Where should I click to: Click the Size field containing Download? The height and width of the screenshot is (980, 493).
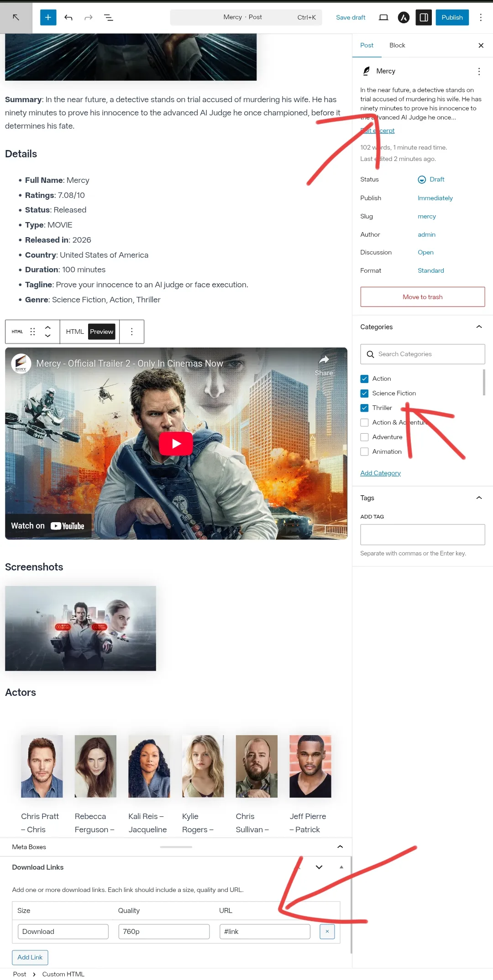pyautogui.click(x=63, y=931)
